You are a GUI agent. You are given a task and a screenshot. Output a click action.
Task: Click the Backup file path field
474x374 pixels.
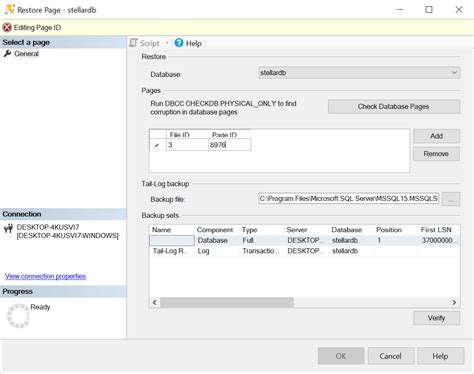(x=349, y=199)
